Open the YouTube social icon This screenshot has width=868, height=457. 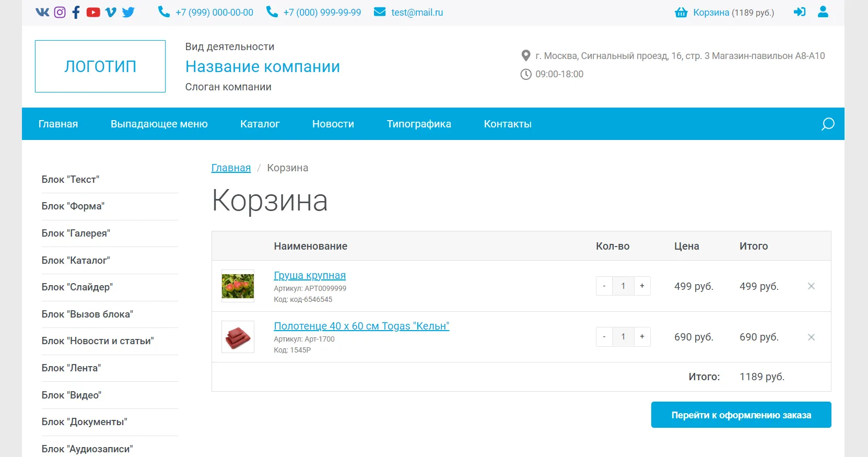(93, 12)
